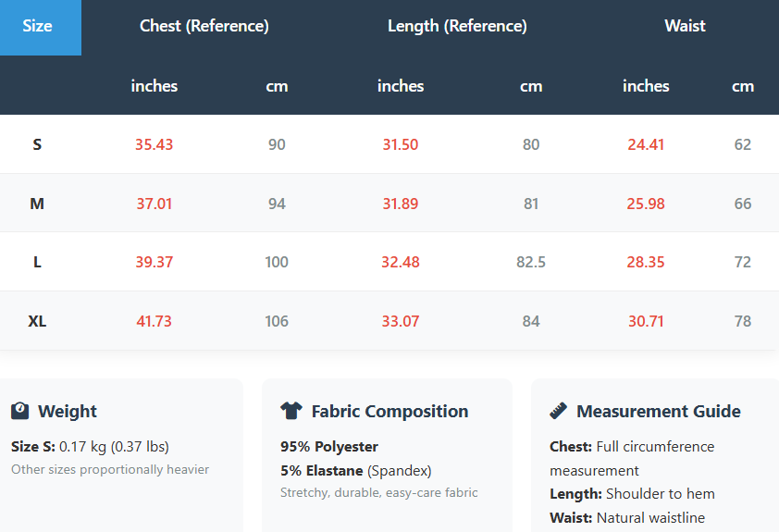Click the Length (Reference) column header
Screen dimensions: 779x532
[x=457, y=26]
